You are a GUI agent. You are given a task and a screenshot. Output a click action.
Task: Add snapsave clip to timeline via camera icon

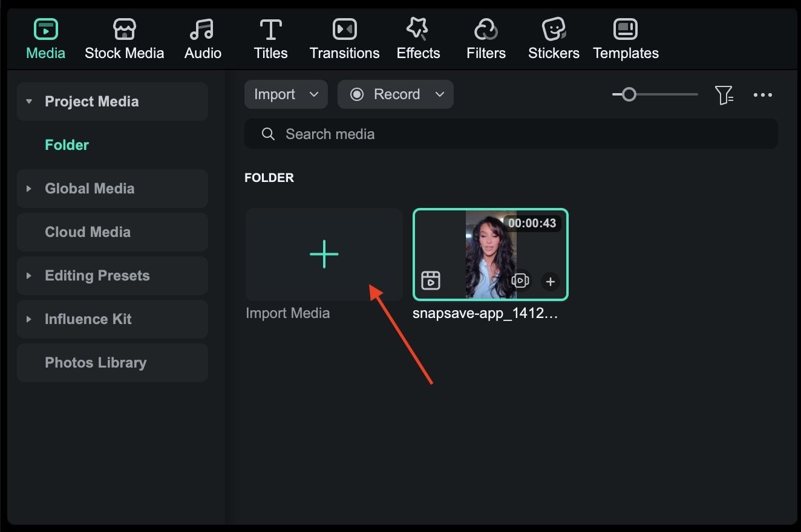click(x=519, y=281)
